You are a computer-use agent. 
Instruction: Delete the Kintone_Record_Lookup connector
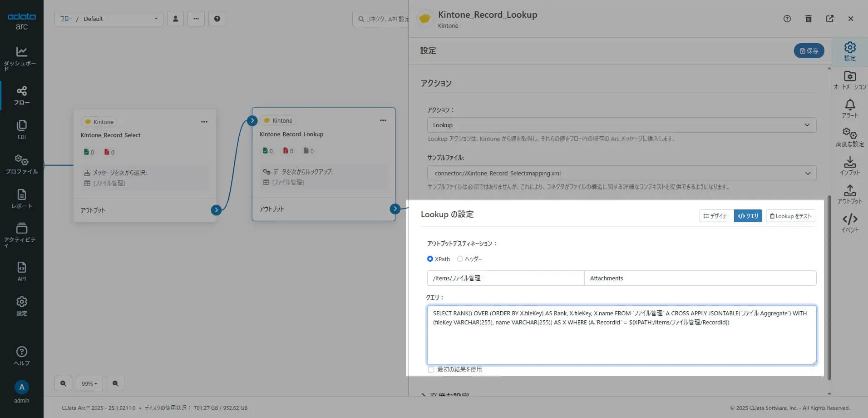pyautogui.click(x=809, y=19)
